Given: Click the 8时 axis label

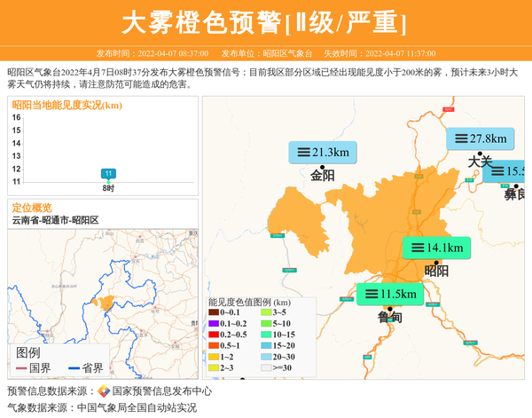Looking at the screenshot, I should click(x=108, y=188).
